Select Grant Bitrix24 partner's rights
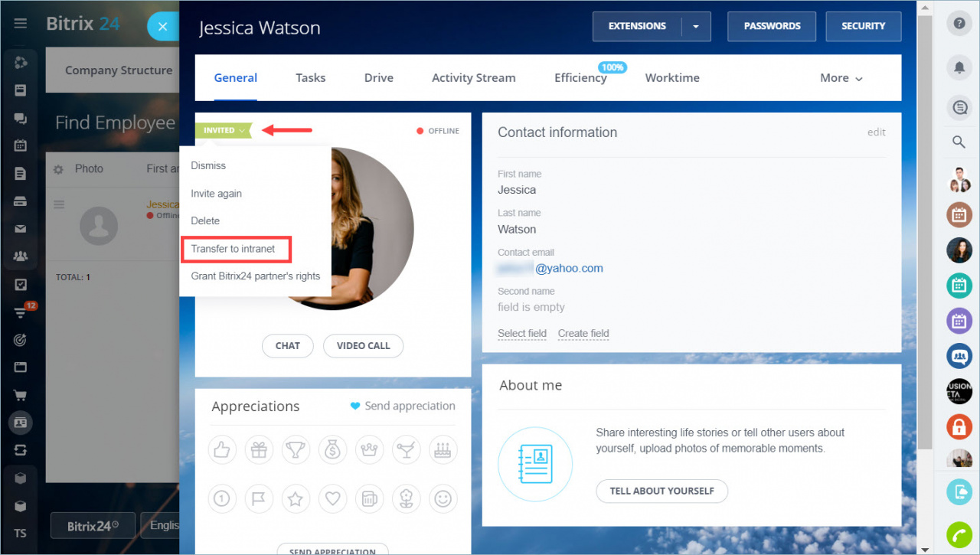This screenshot has height=555, width=980. click(256, 276)
